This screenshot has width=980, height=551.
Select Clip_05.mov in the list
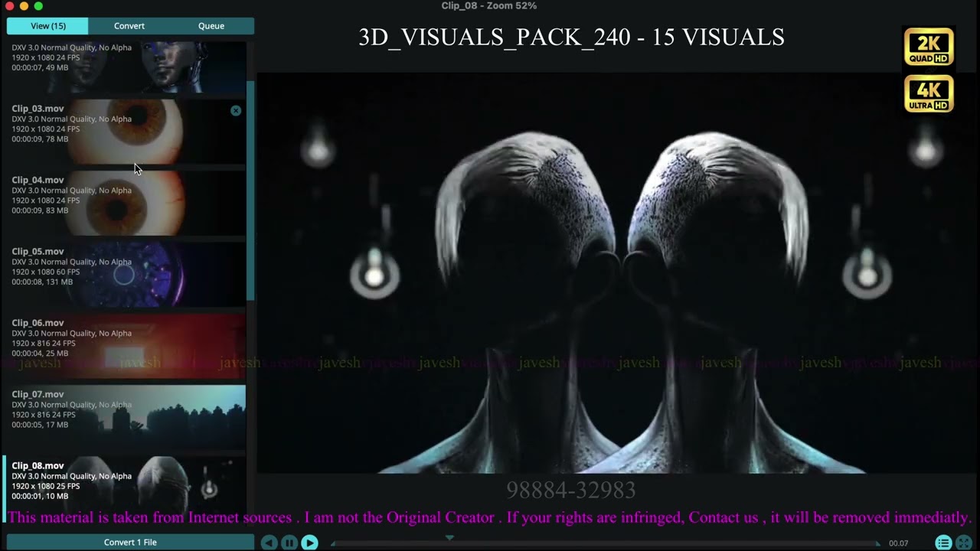click(x=122, y=274)
